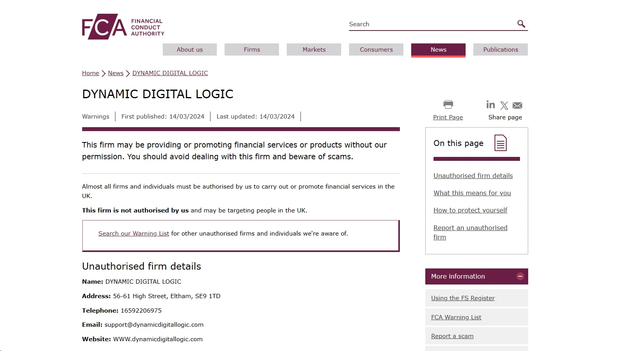Image resolution: width=644 pixels, height=351 pixels.
Task: Click the On this page heading
Action: 459,143
